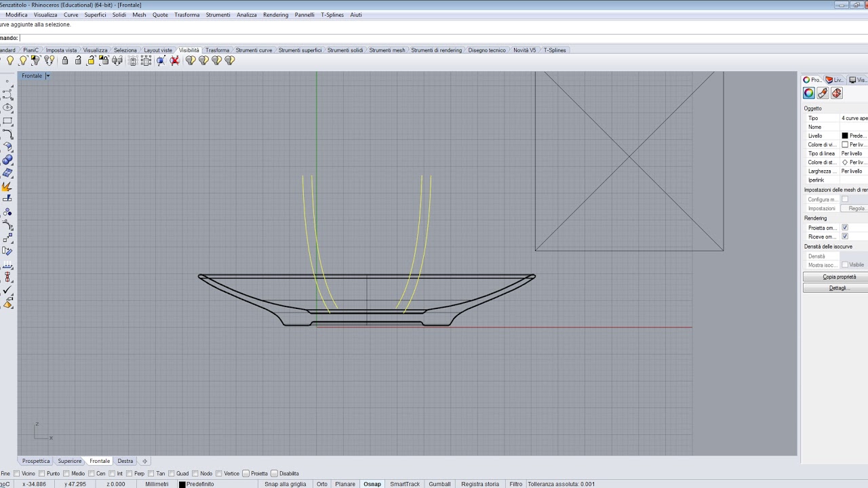Click the Show objects light bulb icon
The height and width of the screenshot is (488, 868).
point(10,60)
